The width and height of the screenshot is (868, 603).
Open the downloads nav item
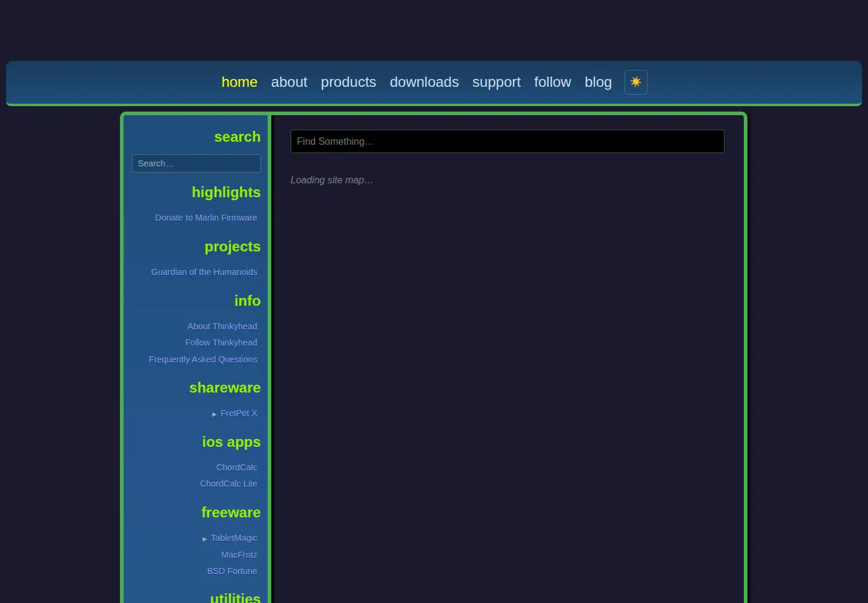pyautogui.click(x=424, y=82)
